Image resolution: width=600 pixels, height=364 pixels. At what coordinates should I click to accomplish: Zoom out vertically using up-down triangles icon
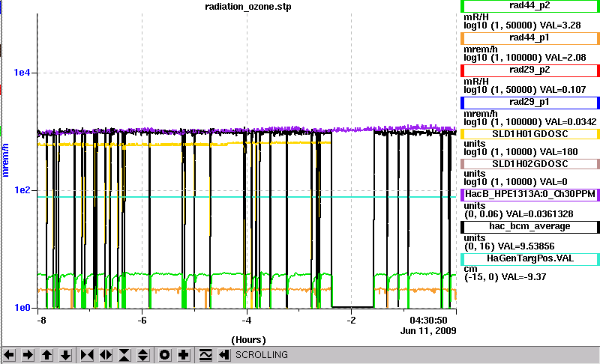143,355
